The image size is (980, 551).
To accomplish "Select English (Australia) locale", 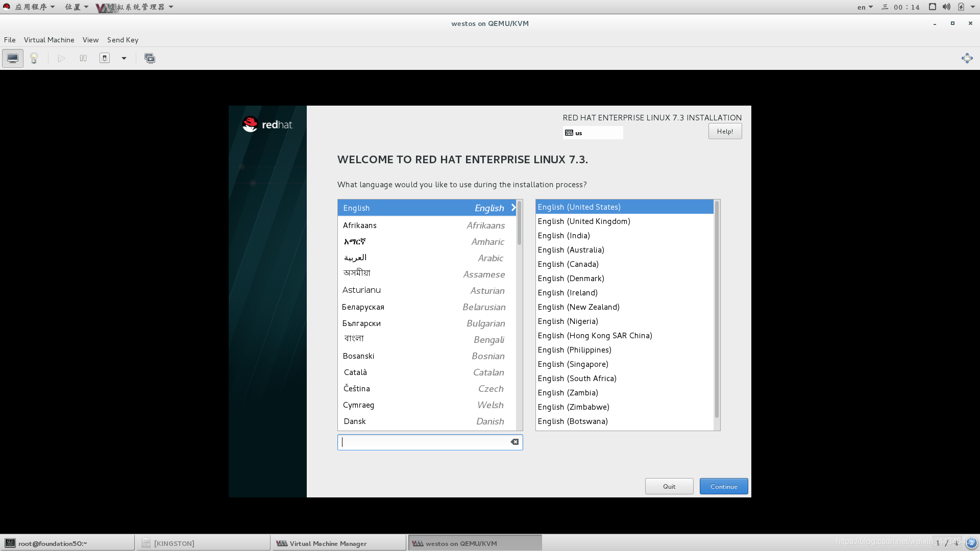I will (x=624, y=249).
